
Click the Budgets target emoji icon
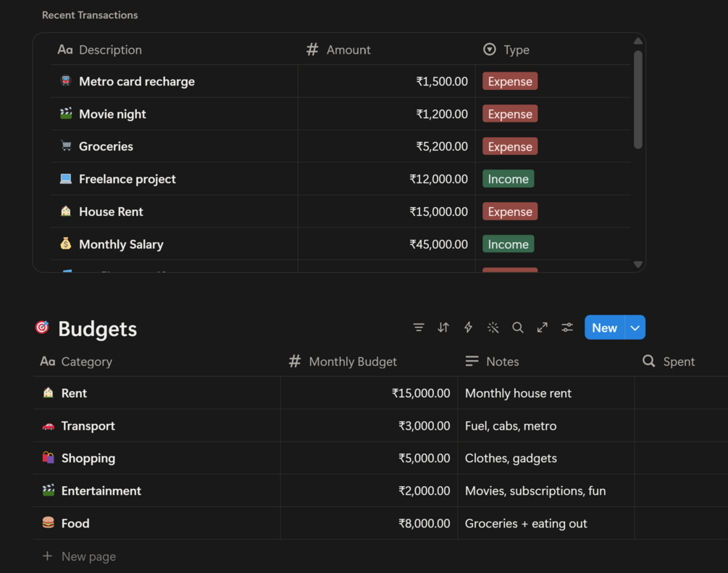[42, 327]
